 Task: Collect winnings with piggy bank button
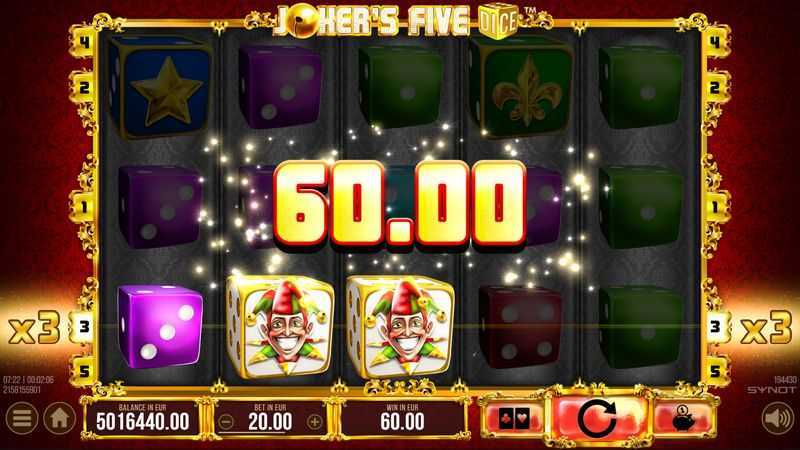coord(682,419)
